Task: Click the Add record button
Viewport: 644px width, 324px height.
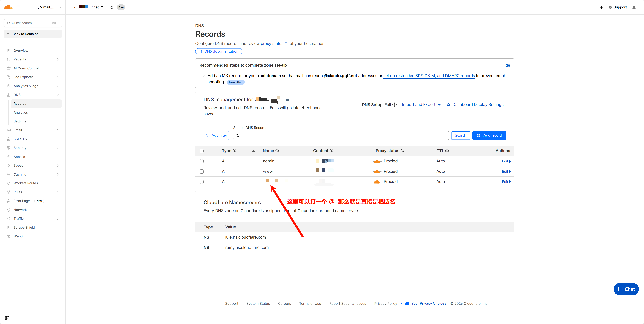Action: [489, 135]
